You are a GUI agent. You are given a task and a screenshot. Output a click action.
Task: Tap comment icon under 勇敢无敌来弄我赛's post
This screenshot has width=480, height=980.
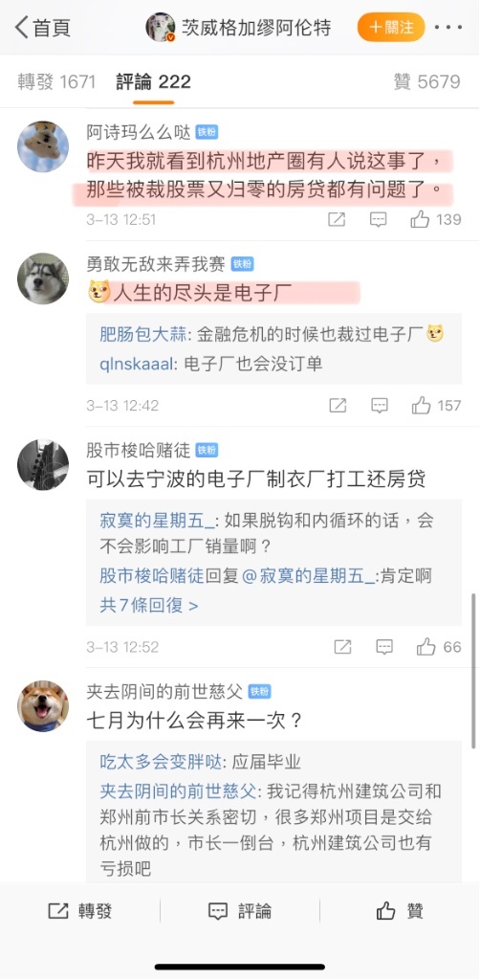click(x=380, y=406)
